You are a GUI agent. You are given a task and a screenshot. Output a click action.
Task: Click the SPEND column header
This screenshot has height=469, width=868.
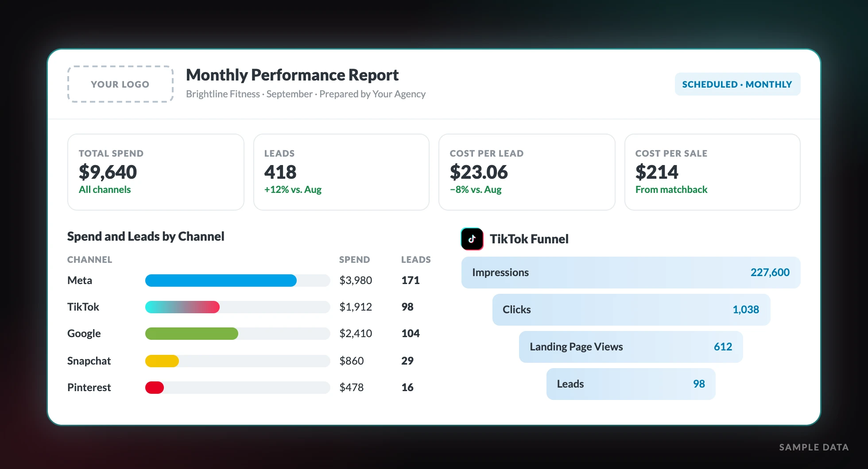[354, 260]
